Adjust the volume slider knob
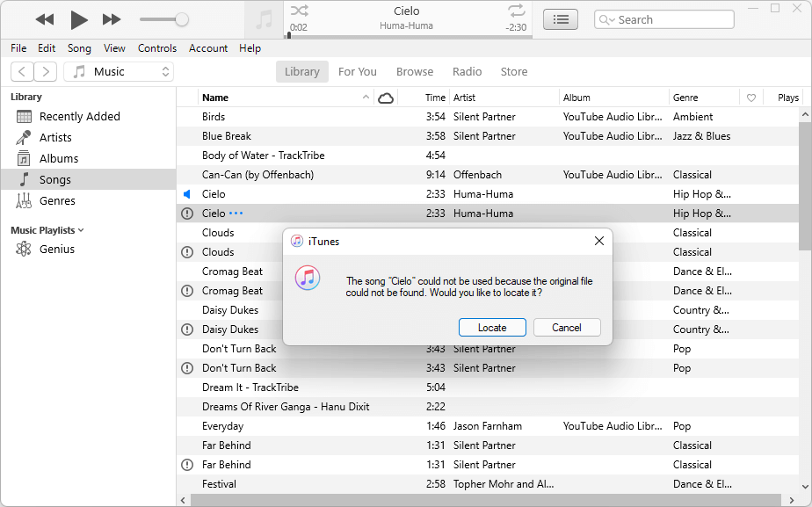812x507 pixels. tap(182, 19)
